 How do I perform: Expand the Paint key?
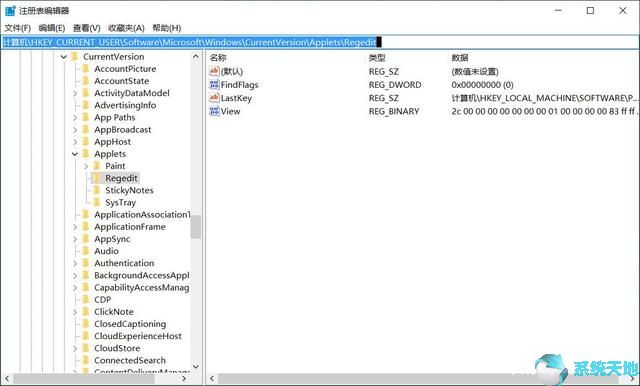point(86,166)
